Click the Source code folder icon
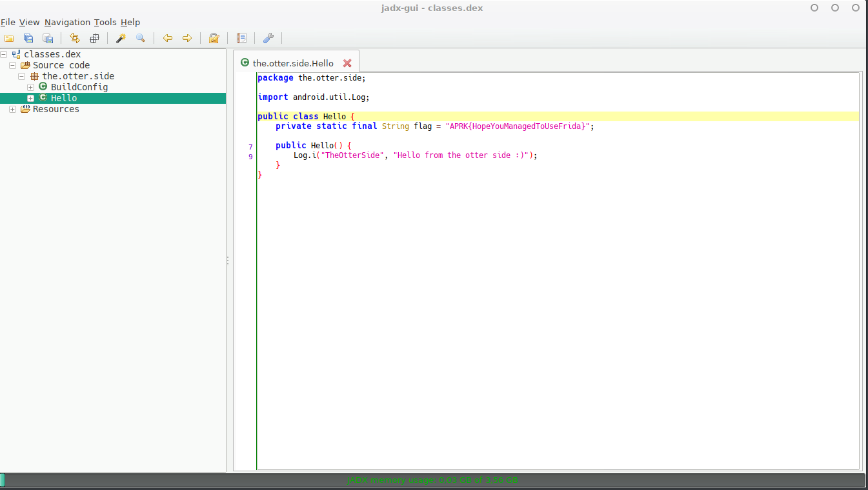The image size is (868, 490). click(25, 65)
